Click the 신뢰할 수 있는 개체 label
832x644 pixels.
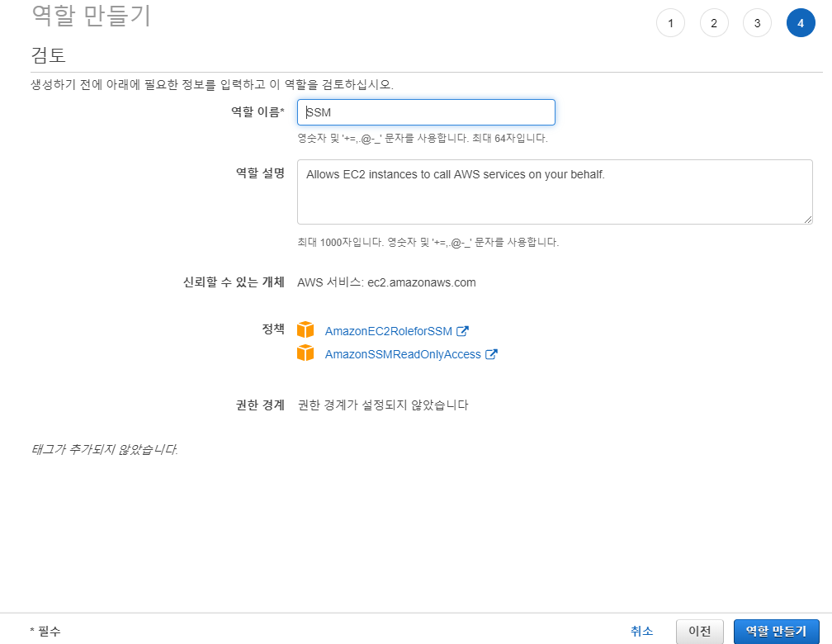click(x=234, y=282)
